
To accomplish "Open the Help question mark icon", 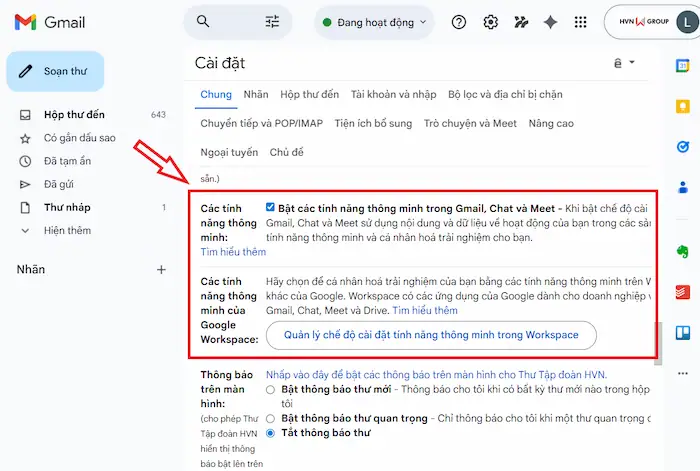I will click(x=459, y=22).
